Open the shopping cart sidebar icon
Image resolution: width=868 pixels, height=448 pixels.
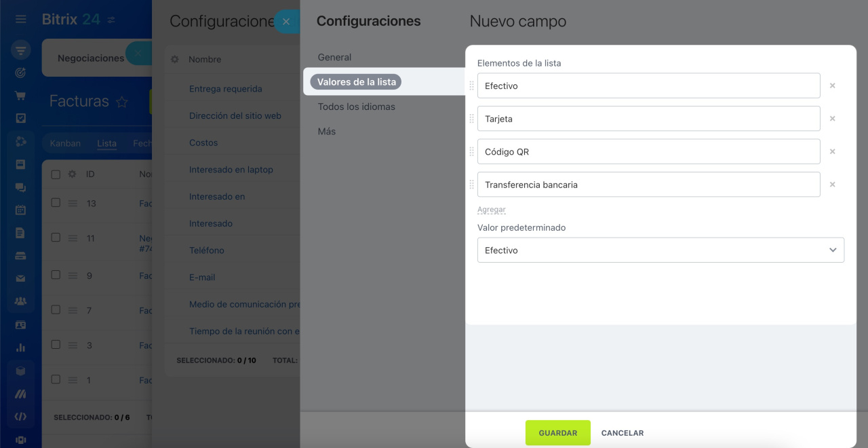[21, 96]
